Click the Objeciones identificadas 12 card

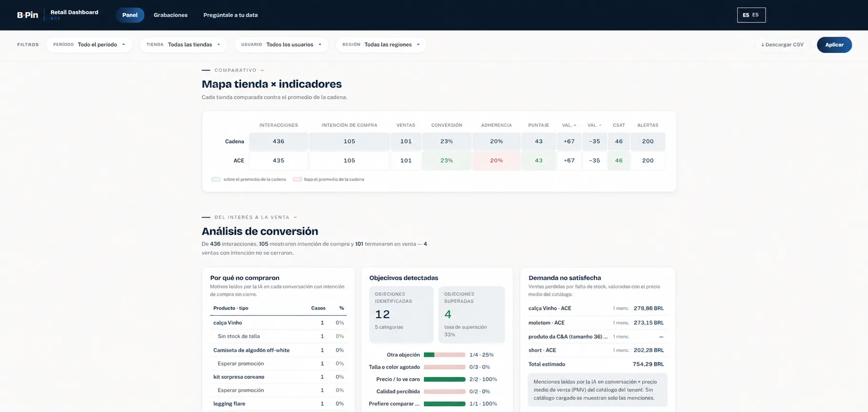401,314
